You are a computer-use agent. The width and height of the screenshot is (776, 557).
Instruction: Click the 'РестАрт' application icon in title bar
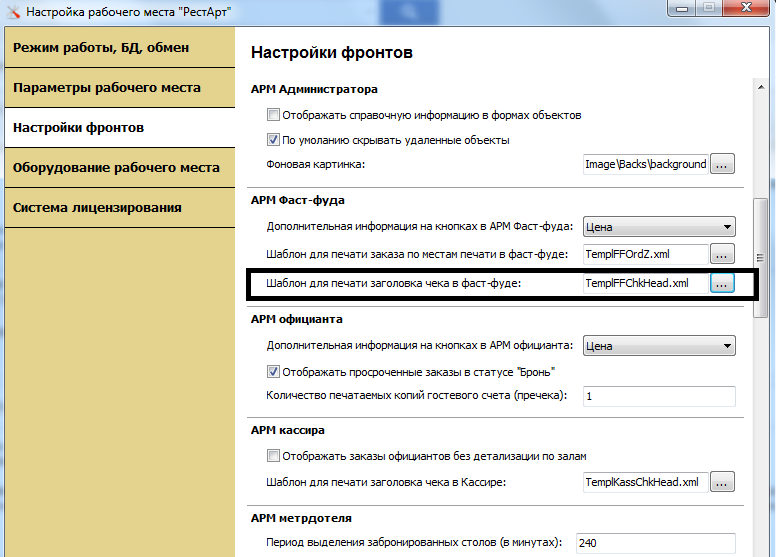pos(12,12)
